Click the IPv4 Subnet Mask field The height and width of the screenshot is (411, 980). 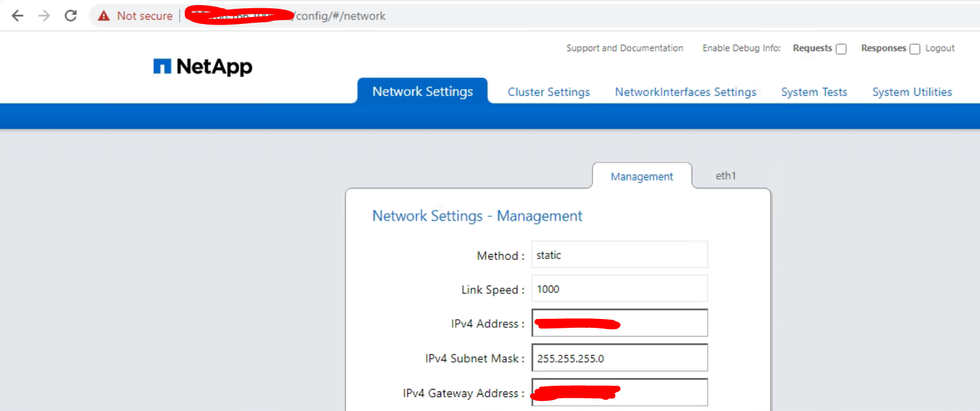click(x=619, y=358)
